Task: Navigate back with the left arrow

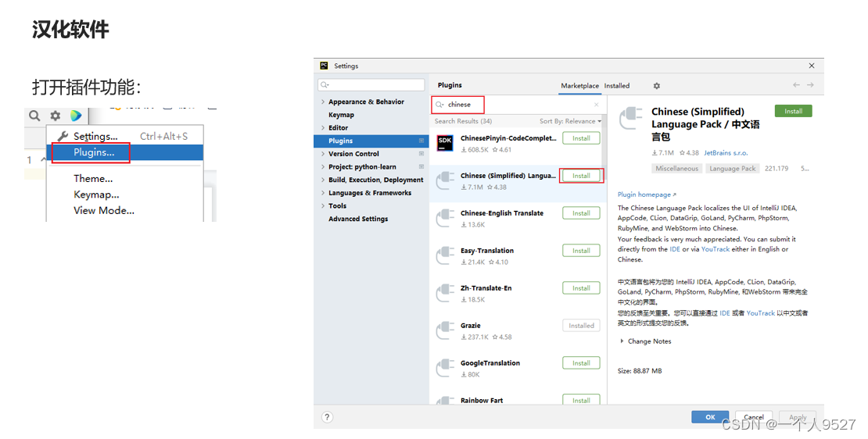Action: point(796,85)
